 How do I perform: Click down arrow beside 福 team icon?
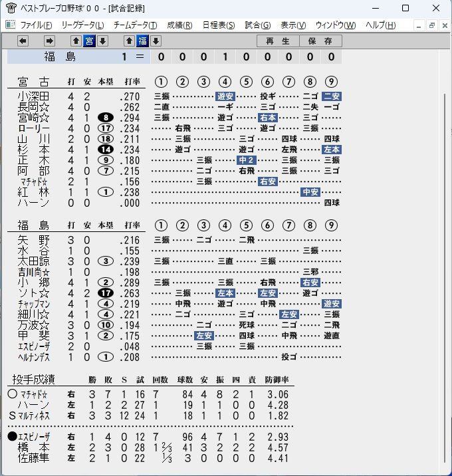pyautogui.click(x=156, y=41)
